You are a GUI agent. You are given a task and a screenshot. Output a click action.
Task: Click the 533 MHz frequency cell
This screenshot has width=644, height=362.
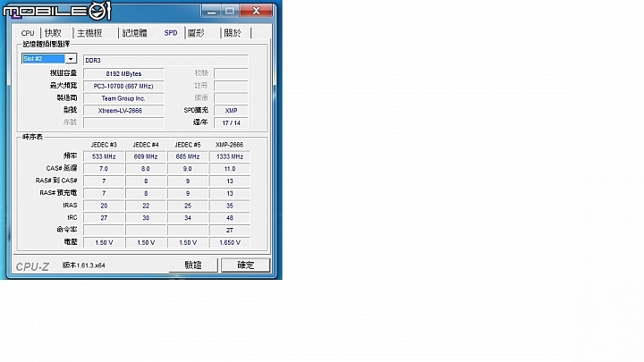pyautogui.click(x=104, y=156)
